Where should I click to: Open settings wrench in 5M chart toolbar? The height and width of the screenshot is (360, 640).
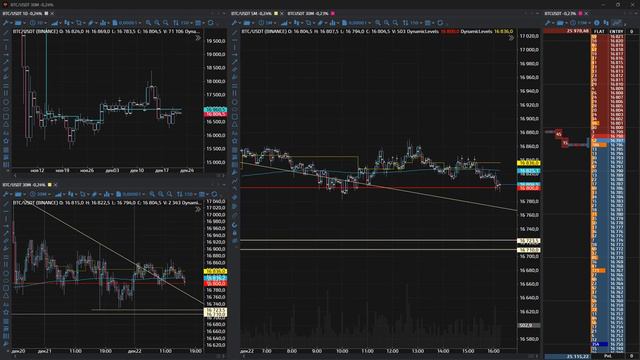point(234,23)
